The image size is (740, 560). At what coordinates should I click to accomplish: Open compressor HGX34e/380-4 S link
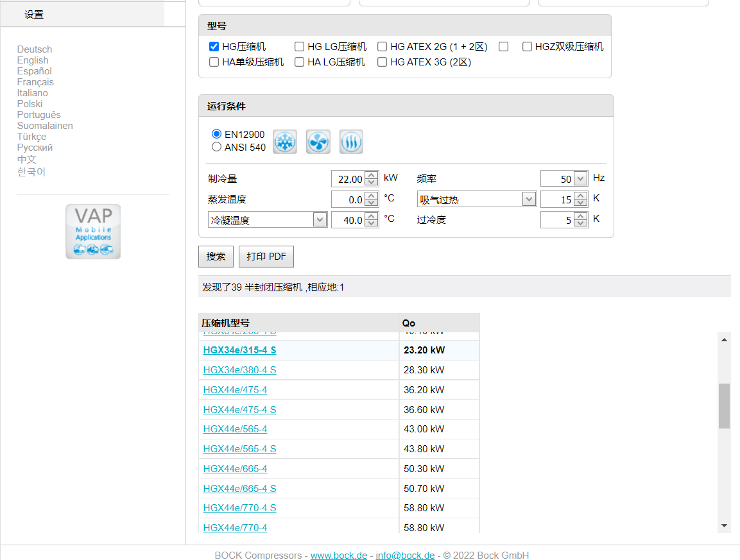point(240,370)
